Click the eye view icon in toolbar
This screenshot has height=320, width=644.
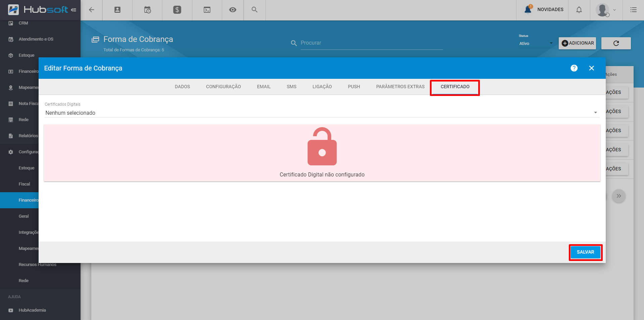pyautogui.click(x=233, y=10)
